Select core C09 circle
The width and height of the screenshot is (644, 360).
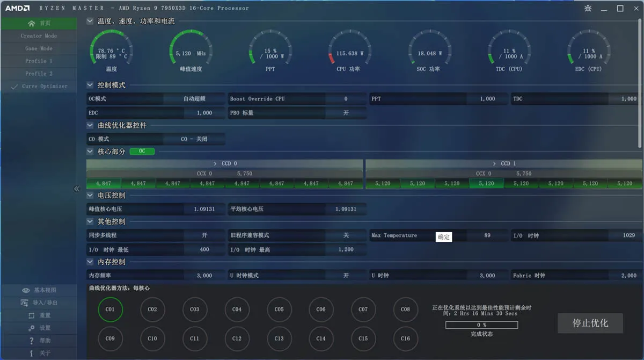(110, 339)
